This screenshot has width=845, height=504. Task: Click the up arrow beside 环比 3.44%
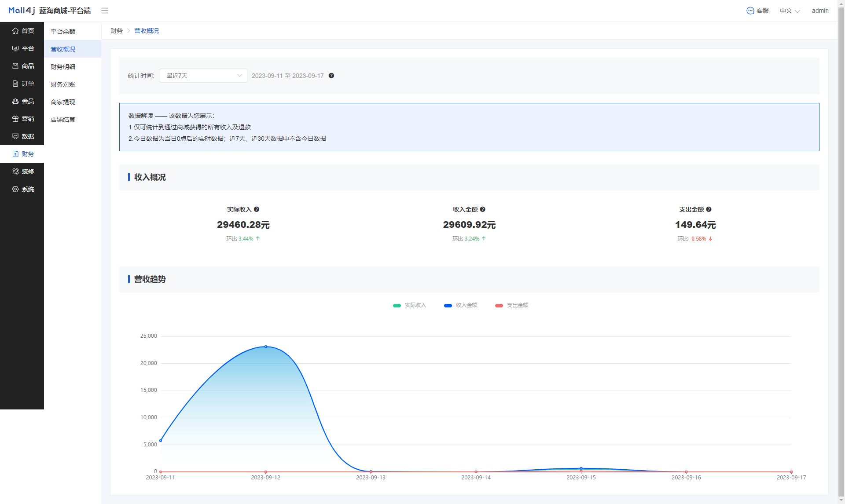pos(258,238)
